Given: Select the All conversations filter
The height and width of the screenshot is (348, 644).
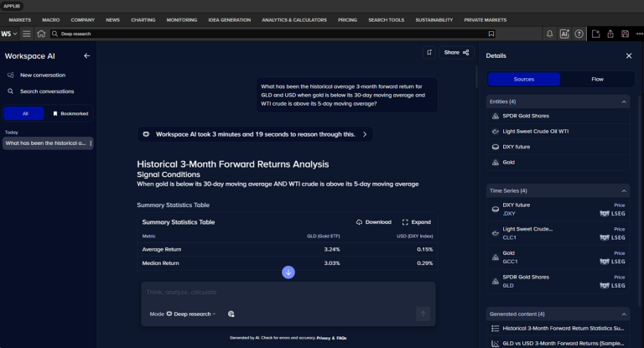Looking at the screenshot, I should tap(23, 113).
